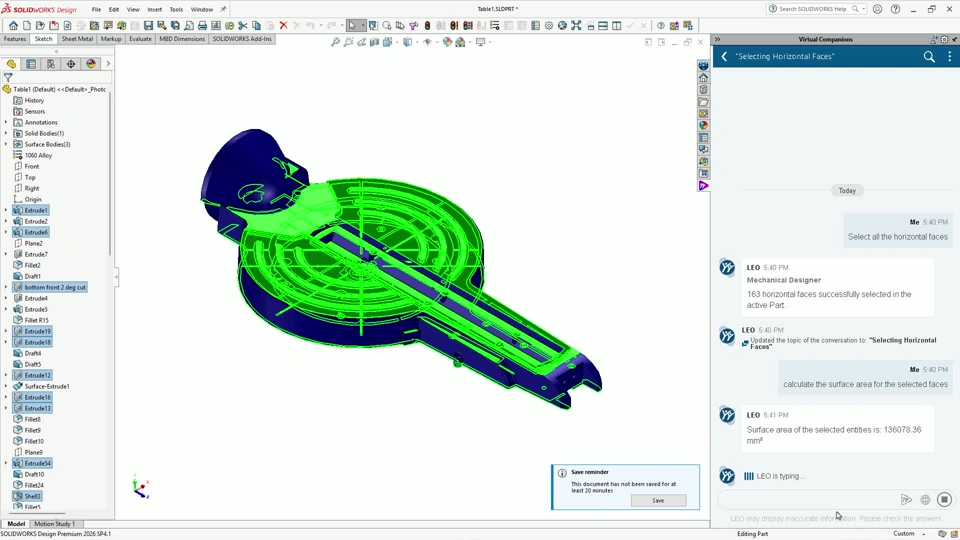Open the Tools menu
This screenshot has width=960, height=540.
point(176,10)
